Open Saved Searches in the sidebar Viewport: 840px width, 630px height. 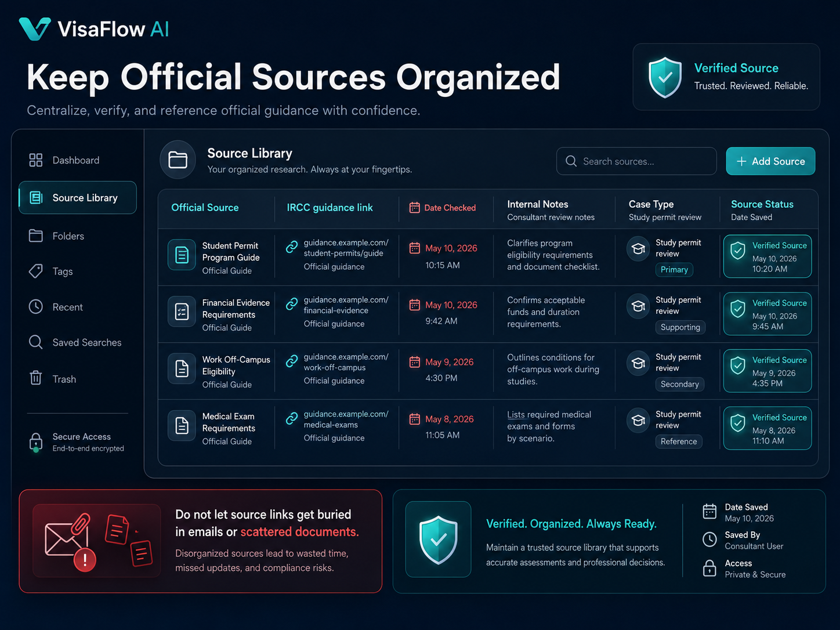point(78,342)
